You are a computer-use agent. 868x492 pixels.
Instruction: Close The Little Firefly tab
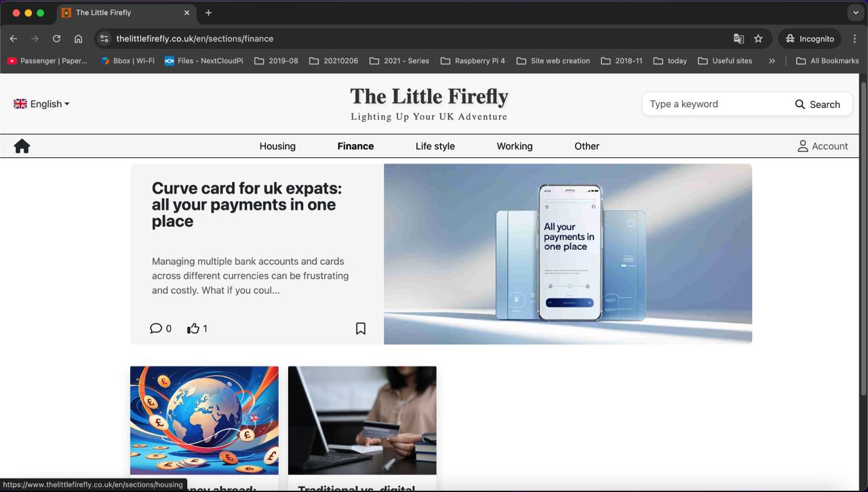pos(187,12)
